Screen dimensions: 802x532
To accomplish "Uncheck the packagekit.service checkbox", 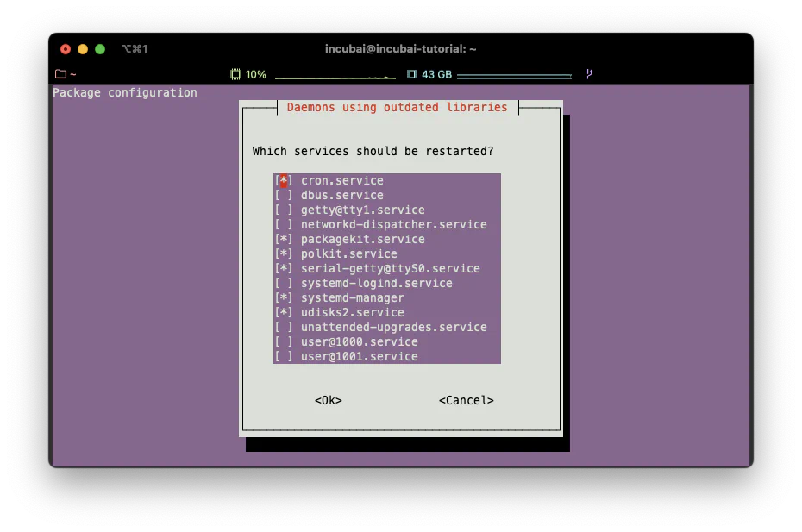I will pyautogui.click(x=284, y=240).
